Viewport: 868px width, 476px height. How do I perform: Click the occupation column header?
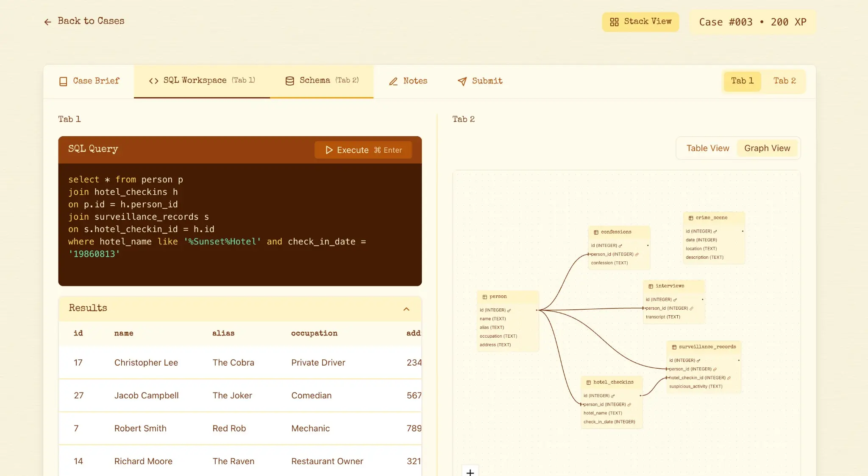pyautogui.click(x=314, y=333)
